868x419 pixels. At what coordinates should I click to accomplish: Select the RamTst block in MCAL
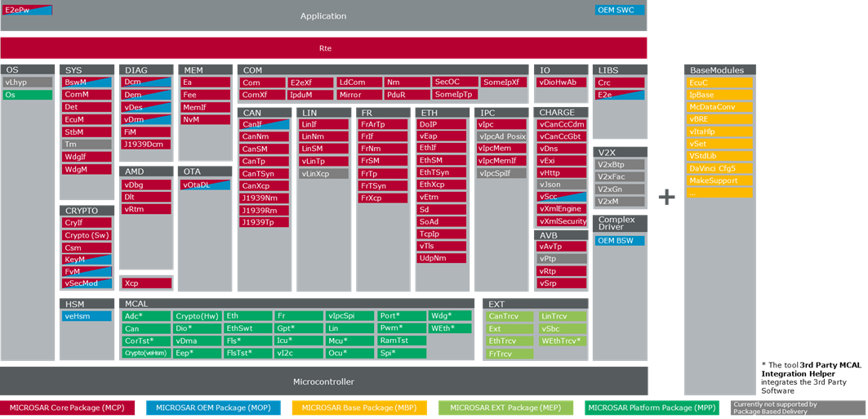pos(402,341)
